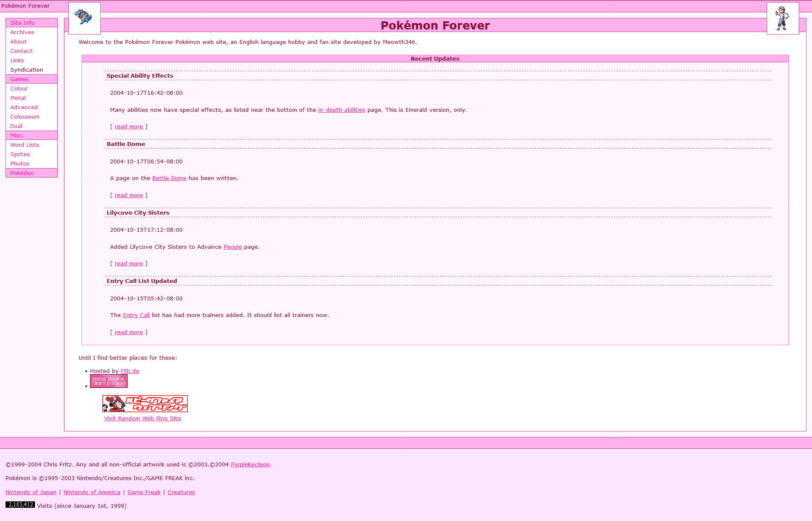
Task: Click the Japanese web ring banner image
Action: tap(145, 404)
